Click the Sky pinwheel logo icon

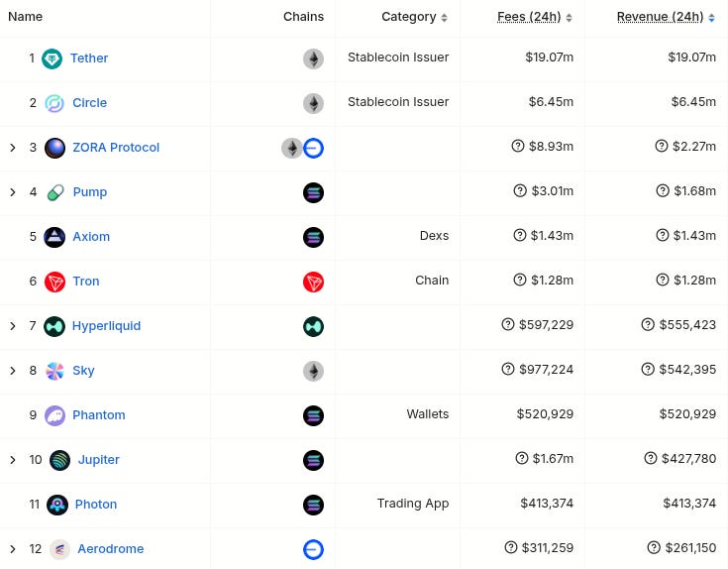click(54, 371)
